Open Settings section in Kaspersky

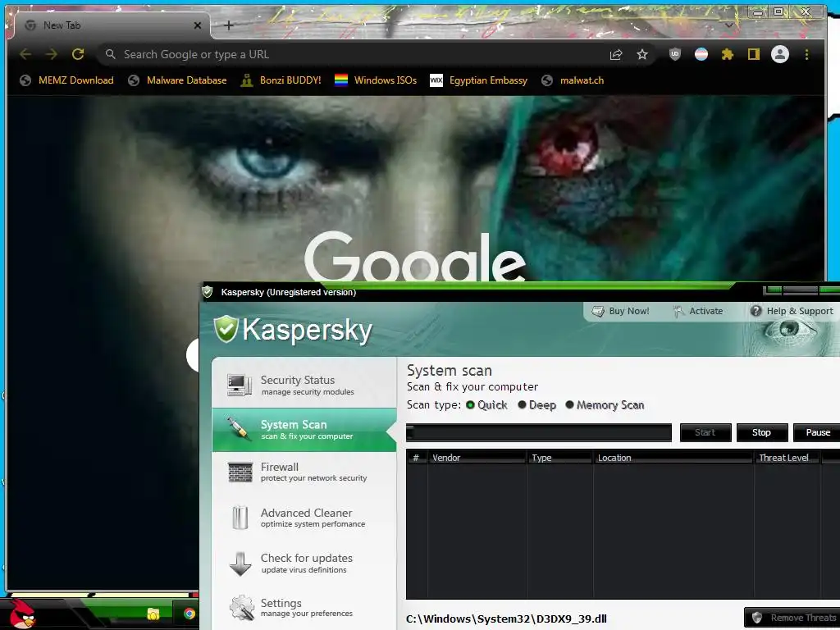click(x=304, y=608)
